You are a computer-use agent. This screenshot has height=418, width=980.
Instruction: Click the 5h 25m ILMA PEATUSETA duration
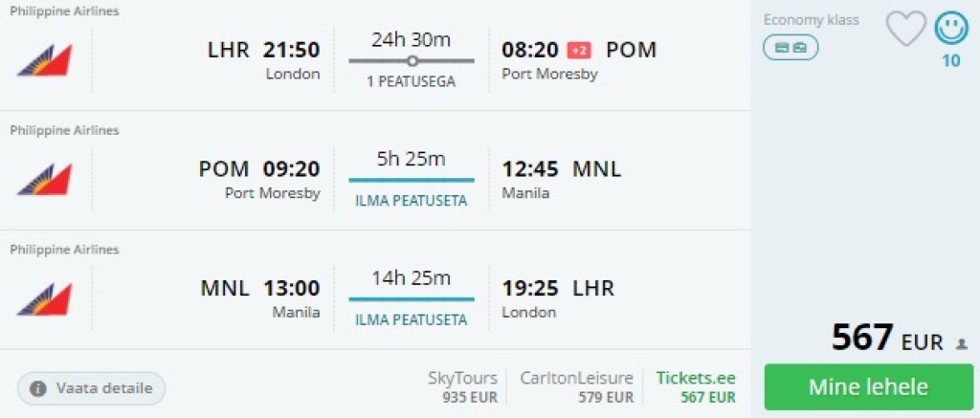tap(412, 180)
